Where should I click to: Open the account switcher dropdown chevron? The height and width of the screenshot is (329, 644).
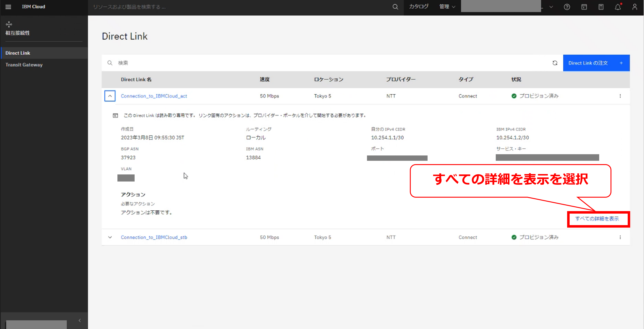tap(551, 7)
